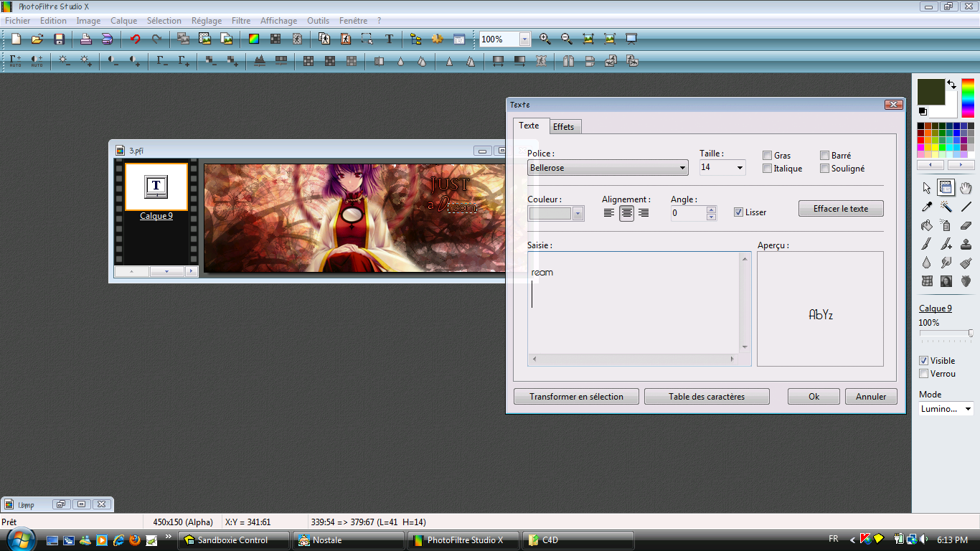
Task: Toggle the Visible layer checkbox
Action: [x=924, y=361]
